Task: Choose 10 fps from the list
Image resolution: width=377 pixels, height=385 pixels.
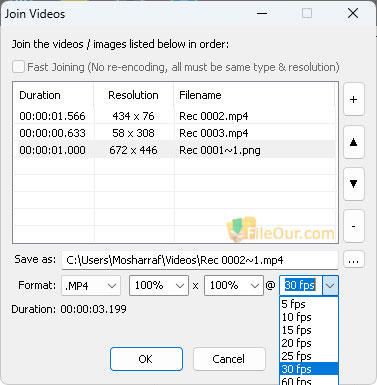Action: point(309,317)
